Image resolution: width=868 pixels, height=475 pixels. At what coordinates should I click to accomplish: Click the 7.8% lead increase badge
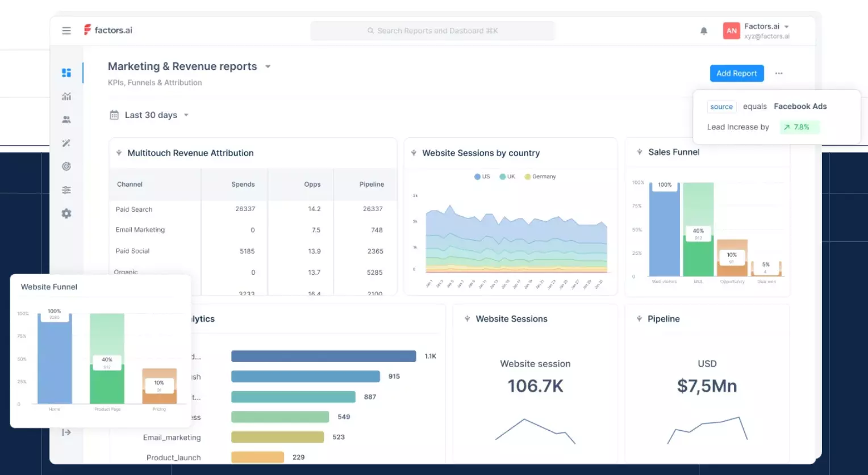[799, 127]
